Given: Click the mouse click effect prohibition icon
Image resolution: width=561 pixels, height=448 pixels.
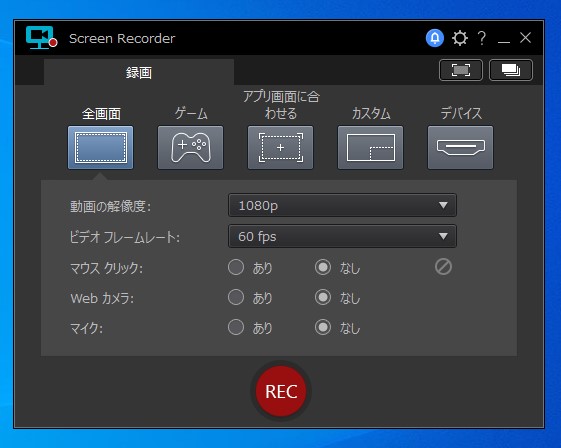Looking at the screenshot, I should pos(443,267).
